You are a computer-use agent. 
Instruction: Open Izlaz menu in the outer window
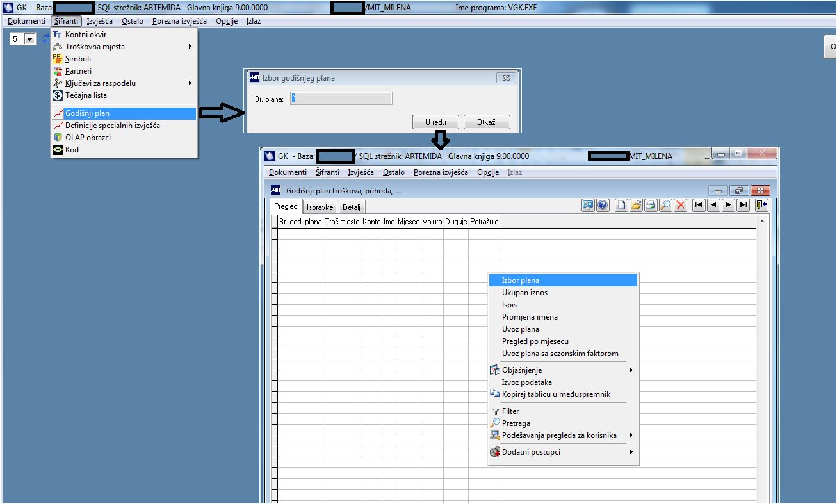254,21
